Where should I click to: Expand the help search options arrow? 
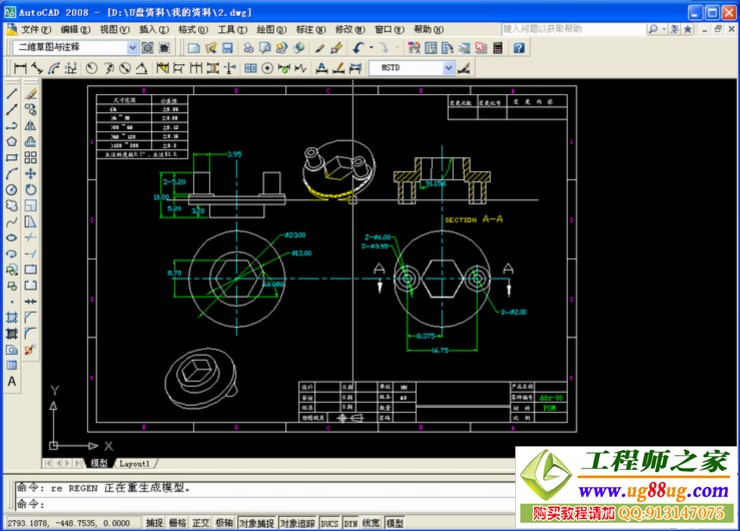(x=664, y=29)
